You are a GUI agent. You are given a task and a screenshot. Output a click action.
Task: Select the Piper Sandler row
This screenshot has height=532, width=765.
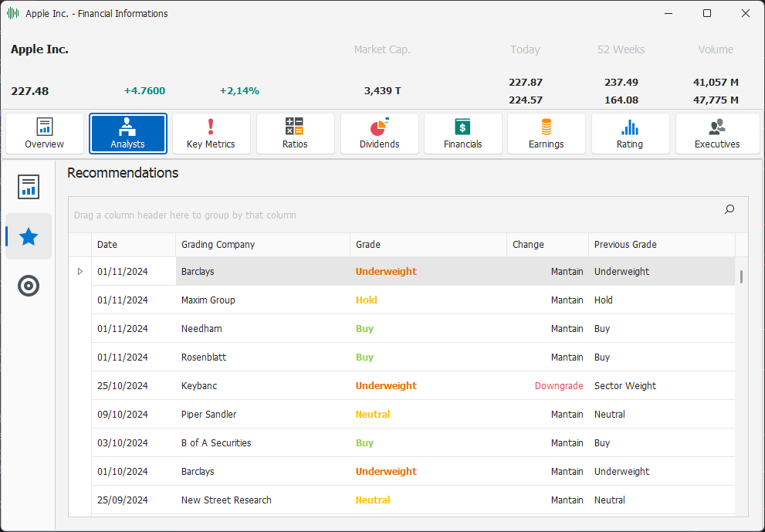413,415
